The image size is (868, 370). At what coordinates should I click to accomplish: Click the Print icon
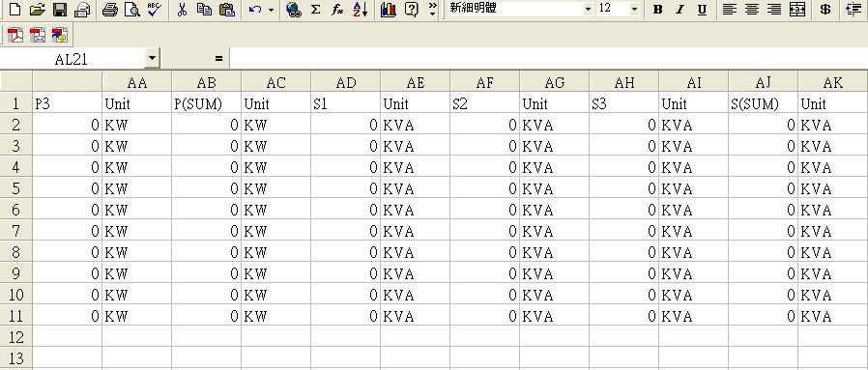pyautogui.click(x=110, y=10)
